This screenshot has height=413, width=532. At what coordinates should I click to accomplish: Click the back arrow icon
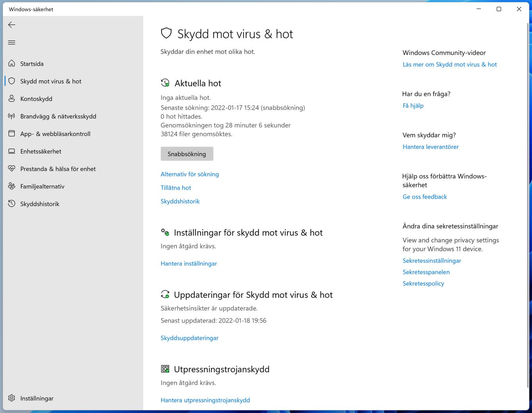[12, 25]
